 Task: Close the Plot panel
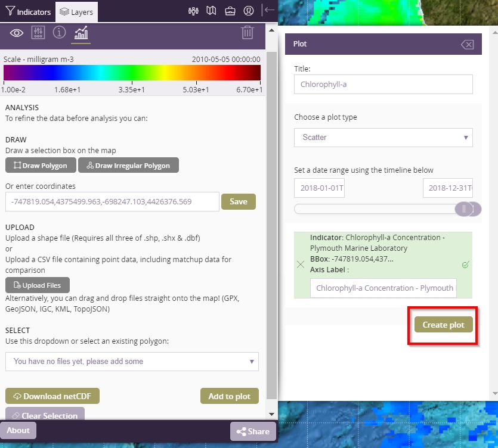pos(468,45)
